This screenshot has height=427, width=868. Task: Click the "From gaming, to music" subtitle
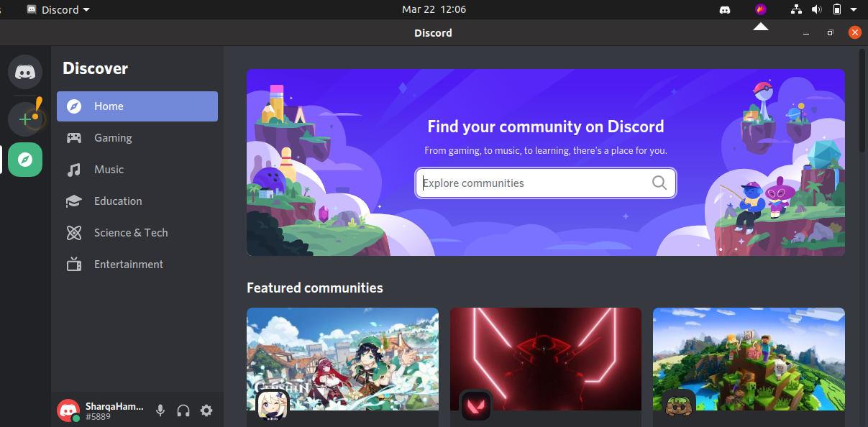pos(546,151)
